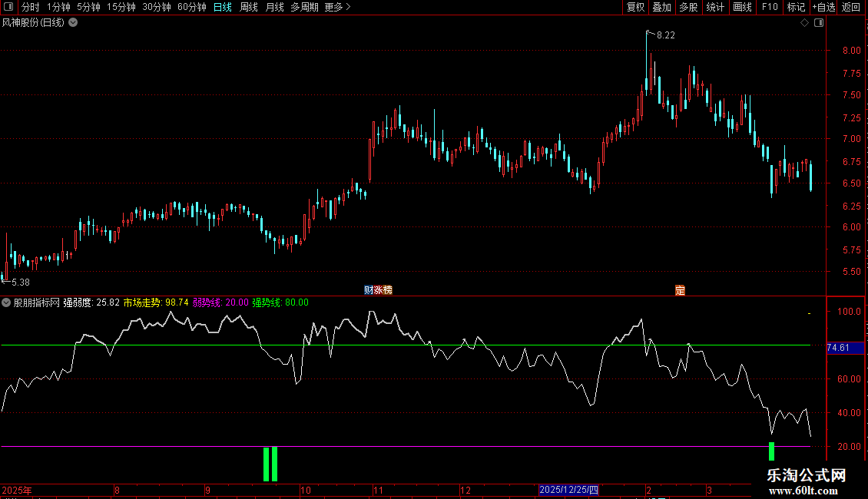Click the diamond icon above the chart
868x499 pixels.
[804, 23]
